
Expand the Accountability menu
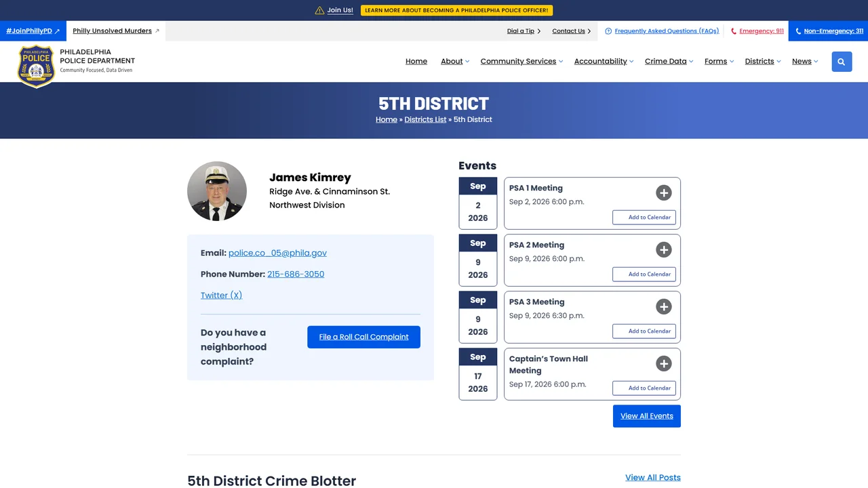point(604,61)
